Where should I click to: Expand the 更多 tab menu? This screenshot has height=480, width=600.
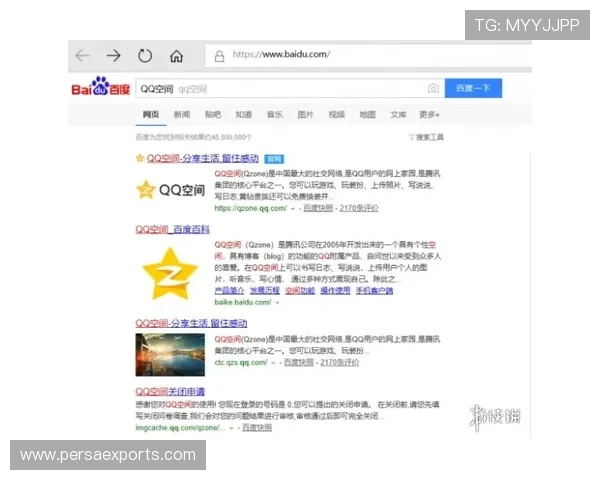(429, 114)
